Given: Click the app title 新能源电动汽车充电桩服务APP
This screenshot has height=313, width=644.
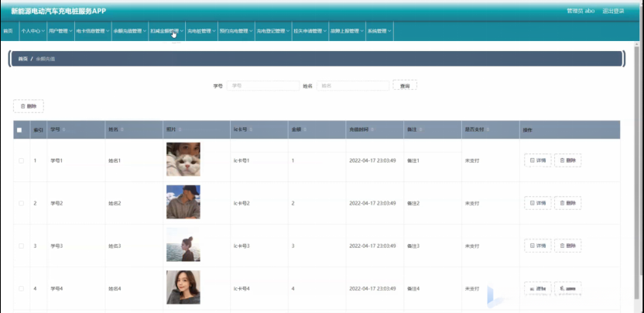Looking at the screenshot, I should coord(58,11).
